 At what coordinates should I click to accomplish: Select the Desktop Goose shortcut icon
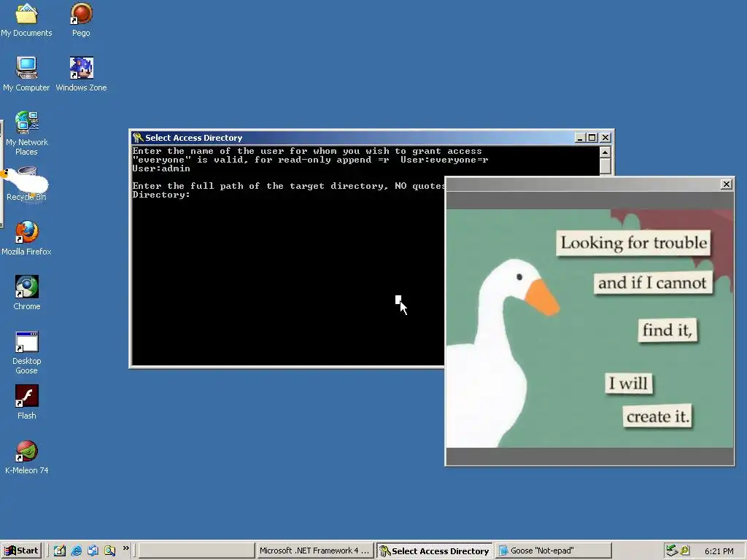pos(27,352)
